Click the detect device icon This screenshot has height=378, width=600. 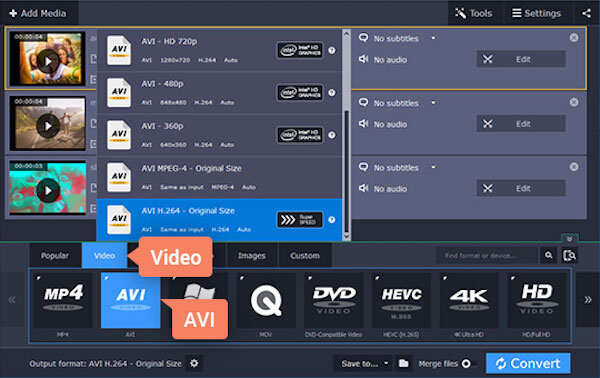click(x=569, y=255)
